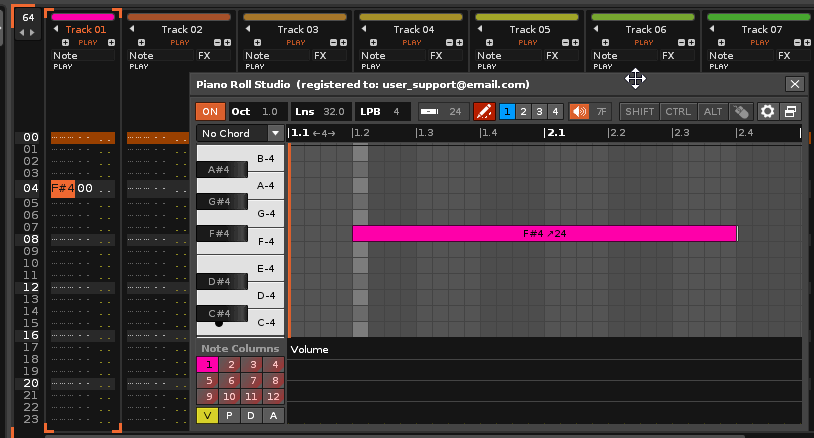Click the left plus icon on Track 05

point(489,43)
